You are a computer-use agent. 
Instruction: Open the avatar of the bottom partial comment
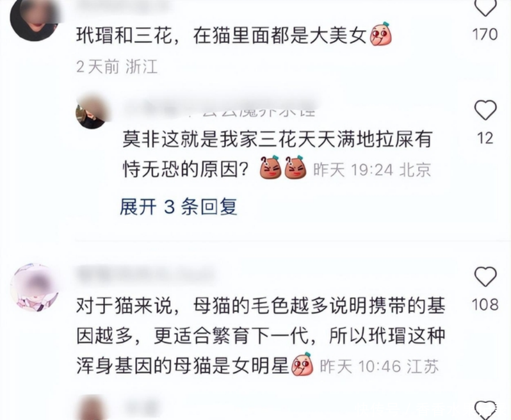[x=93, y=407]
